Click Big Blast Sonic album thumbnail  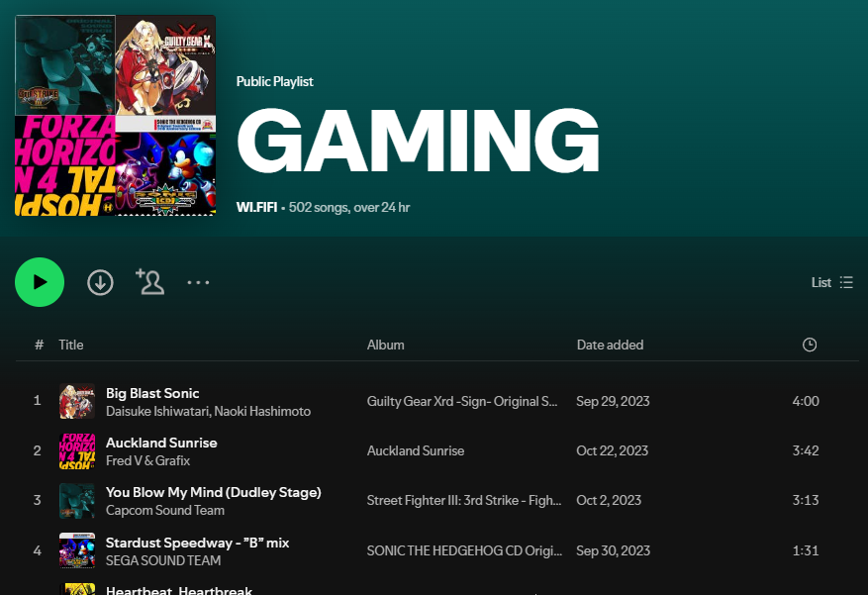point(77,401)
